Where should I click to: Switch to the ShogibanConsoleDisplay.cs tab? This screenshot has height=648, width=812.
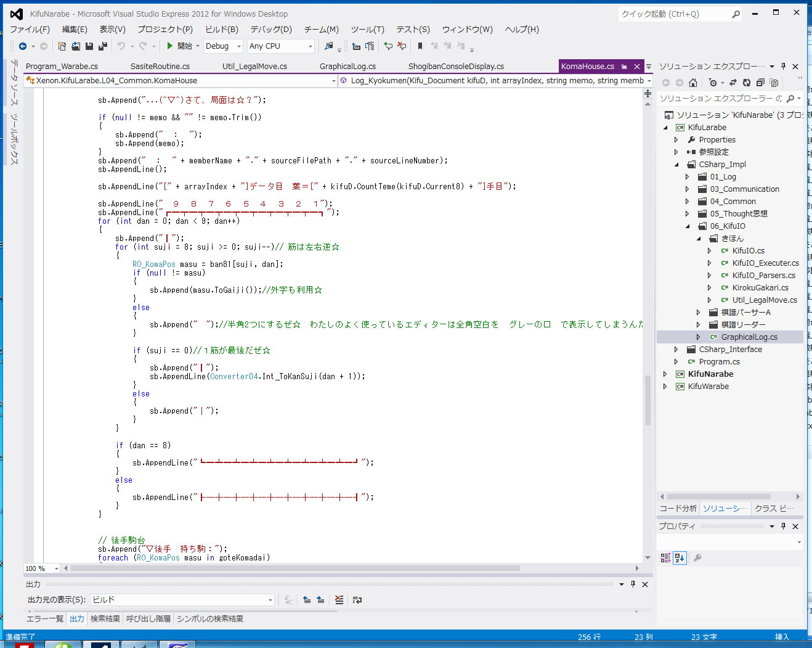tap(456, 66)
